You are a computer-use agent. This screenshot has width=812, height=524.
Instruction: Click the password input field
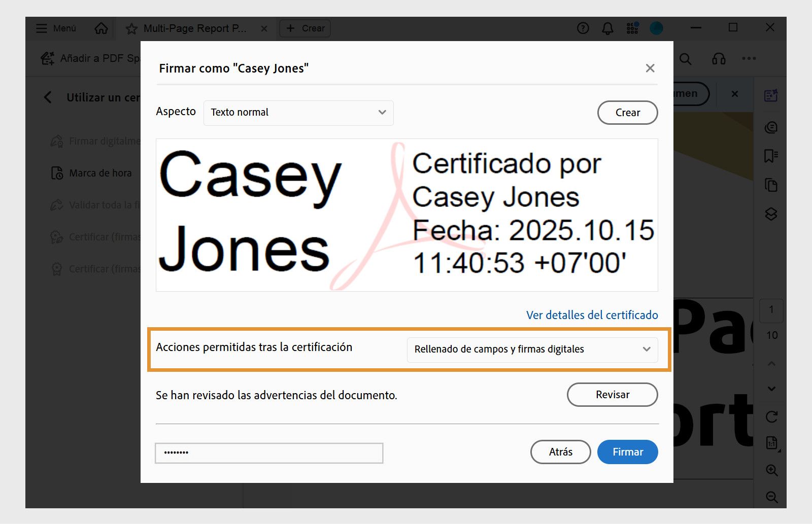click(268, 452)
